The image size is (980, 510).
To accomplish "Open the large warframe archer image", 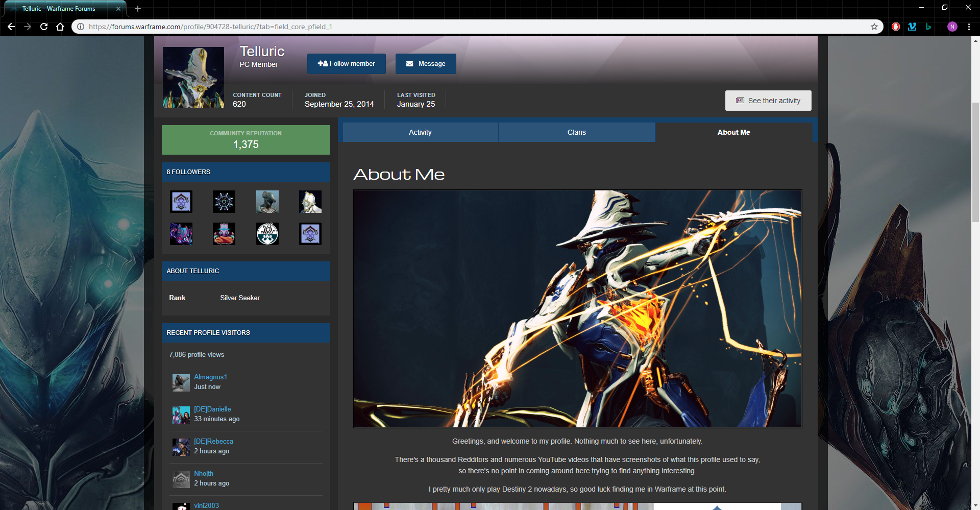I will (578, 309).
